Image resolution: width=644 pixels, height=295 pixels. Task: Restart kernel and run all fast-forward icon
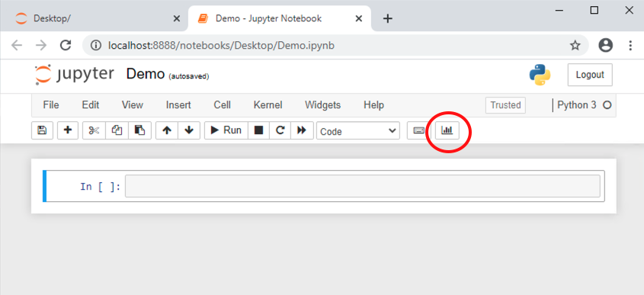(303, 130)
